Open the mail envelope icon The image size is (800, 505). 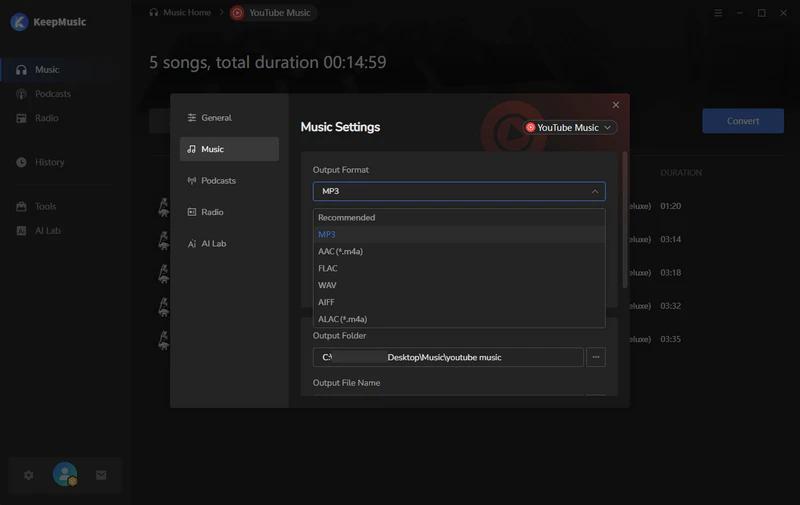click(101, 475)
